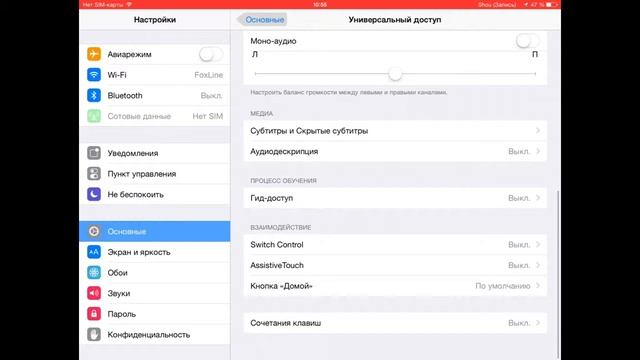Tap the Пароль lock icon
This screenshot has height=360, width=640.
(94, 313)
